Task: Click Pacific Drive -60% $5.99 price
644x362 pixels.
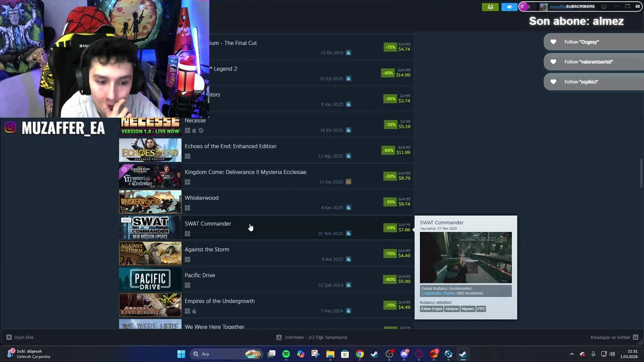Action: tap(397, 280)
